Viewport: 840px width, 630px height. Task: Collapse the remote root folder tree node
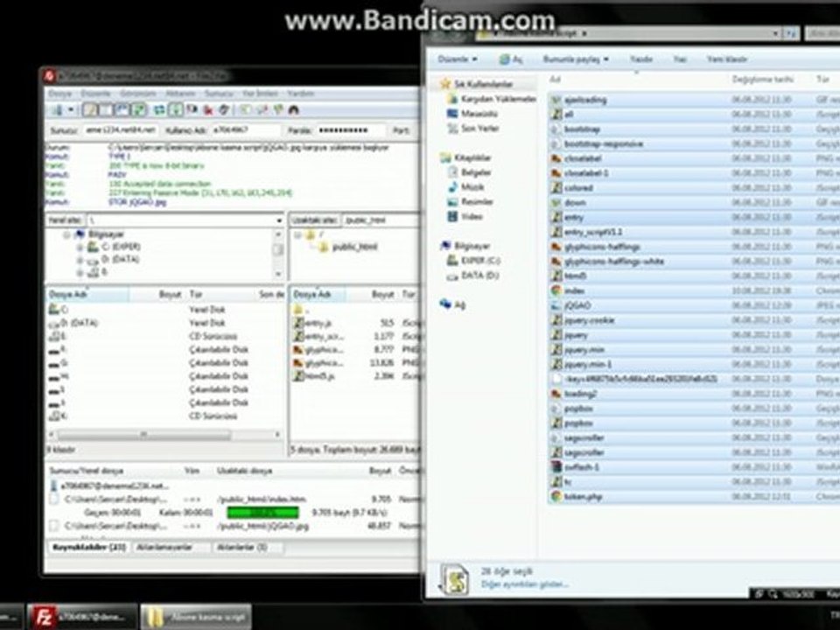pyautogui.click(x=297, y=234)
